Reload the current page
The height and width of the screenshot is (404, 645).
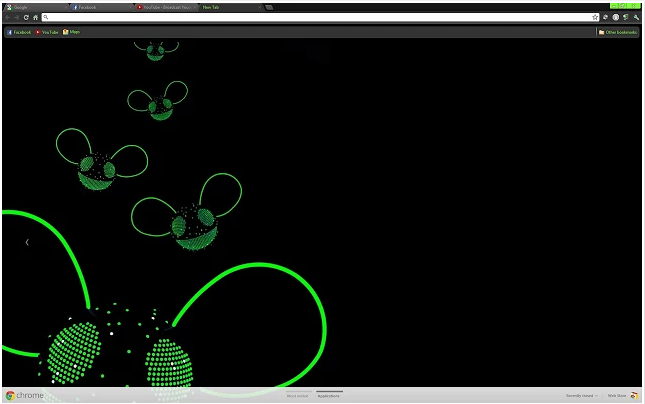pos(26,17)
